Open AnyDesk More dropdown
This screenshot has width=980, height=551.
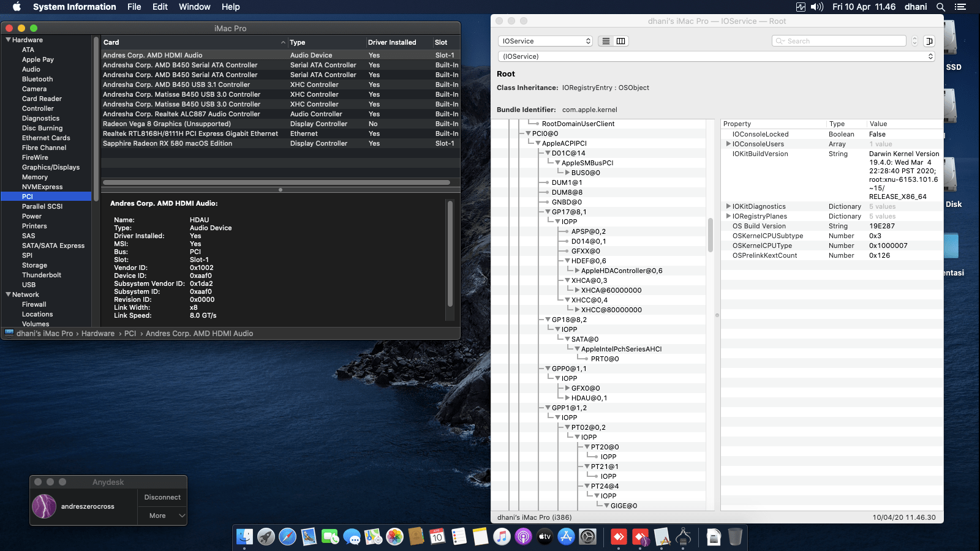point(162,515)
